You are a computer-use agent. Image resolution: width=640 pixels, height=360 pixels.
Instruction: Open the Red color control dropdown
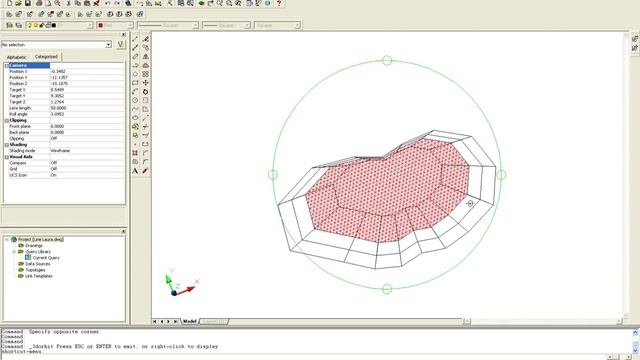click(130, 25)
